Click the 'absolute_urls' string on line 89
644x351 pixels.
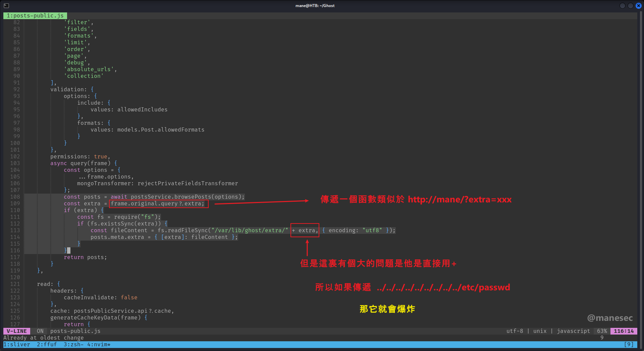(89, 69)
